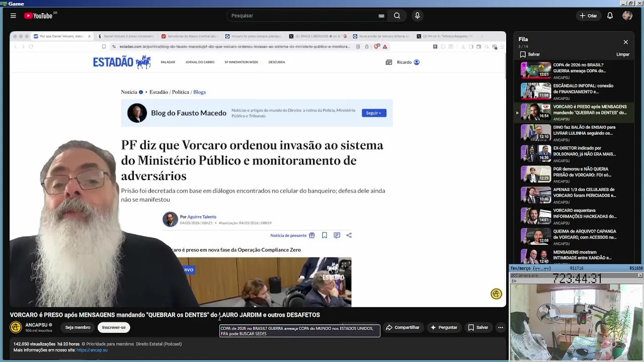
Task: Click the article bookmark icon
Action: [325, 235]
